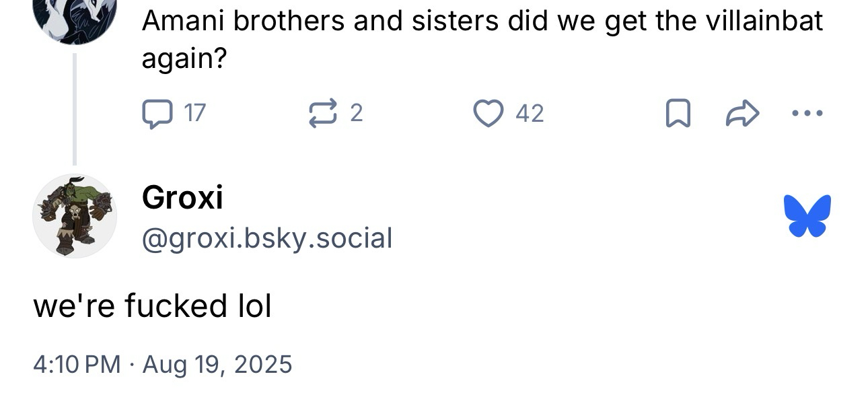Open the parent poster's avatar at top

pos(75,17)
